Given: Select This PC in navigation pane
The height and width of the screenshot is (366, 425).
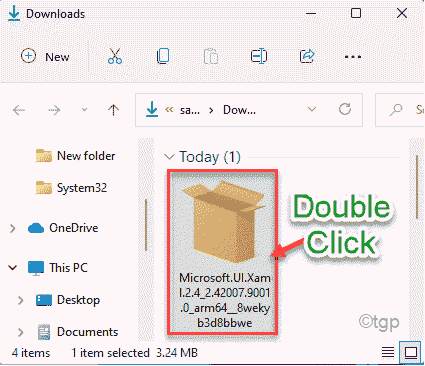Looking at the screenshot, I should click(x=58, y=268).
